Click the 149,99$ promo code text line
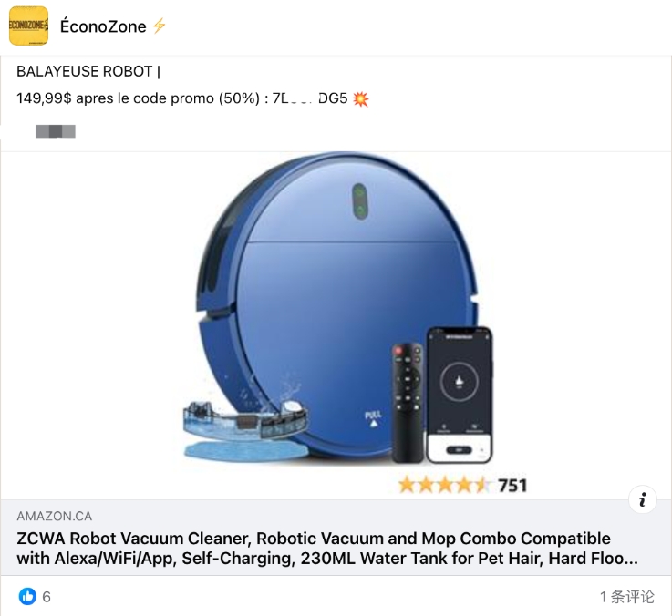672x616 pixels. [x=192, y=98]
